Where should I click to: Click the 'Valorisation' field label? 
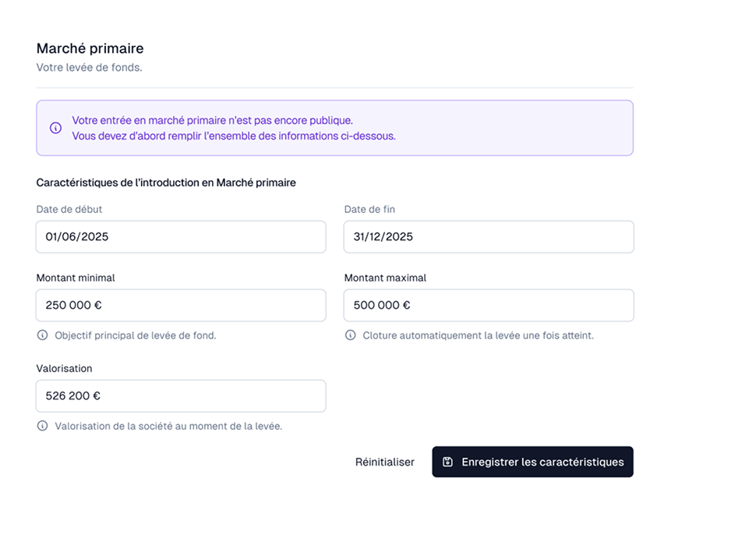(64, 368)
